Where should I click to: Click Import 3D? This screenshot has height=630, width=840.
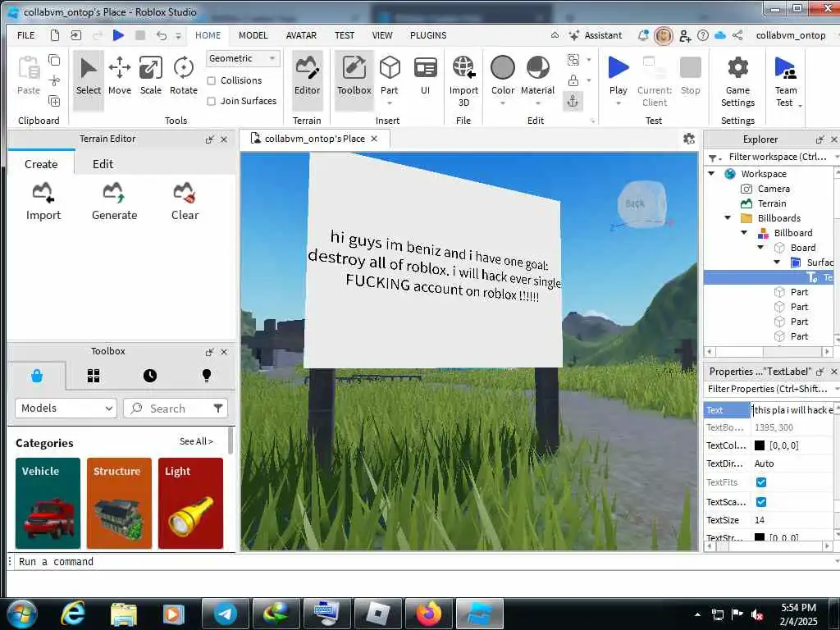464,81
